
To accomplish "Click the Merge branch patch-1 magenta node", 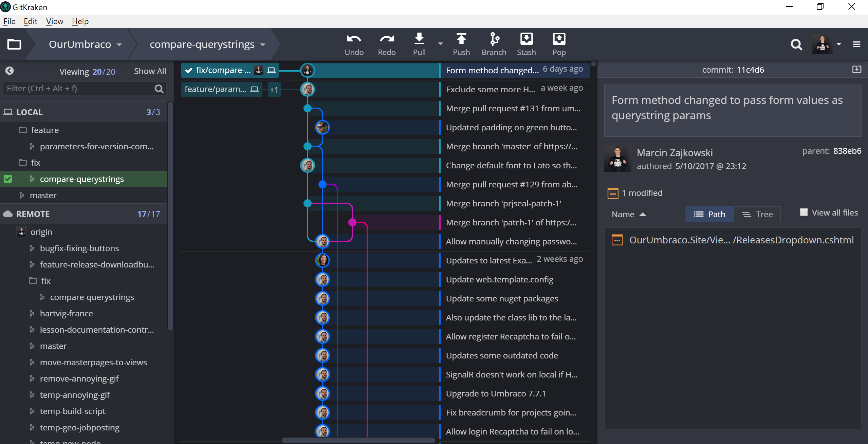I will [x=352, y=222].
